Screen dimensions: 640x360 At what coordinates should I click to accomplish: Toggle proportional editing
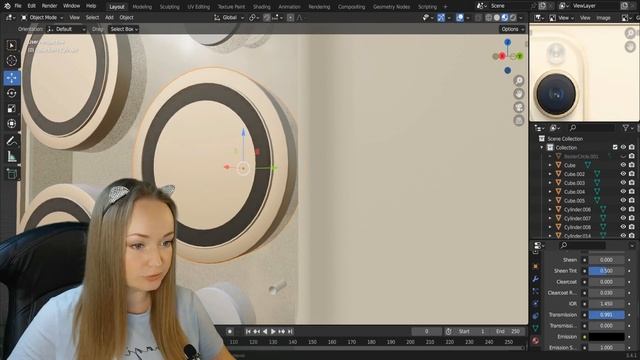(x=290, y=18)
